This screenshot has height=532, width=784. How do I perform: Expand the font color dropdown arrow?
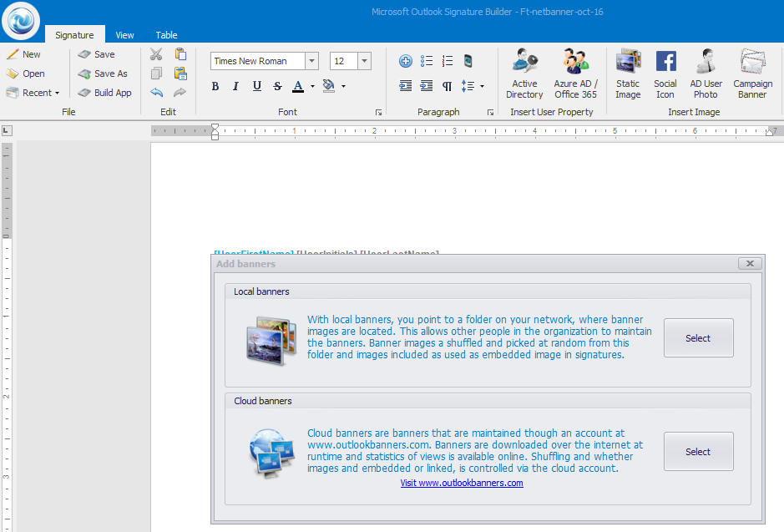(x=312, y=86)
